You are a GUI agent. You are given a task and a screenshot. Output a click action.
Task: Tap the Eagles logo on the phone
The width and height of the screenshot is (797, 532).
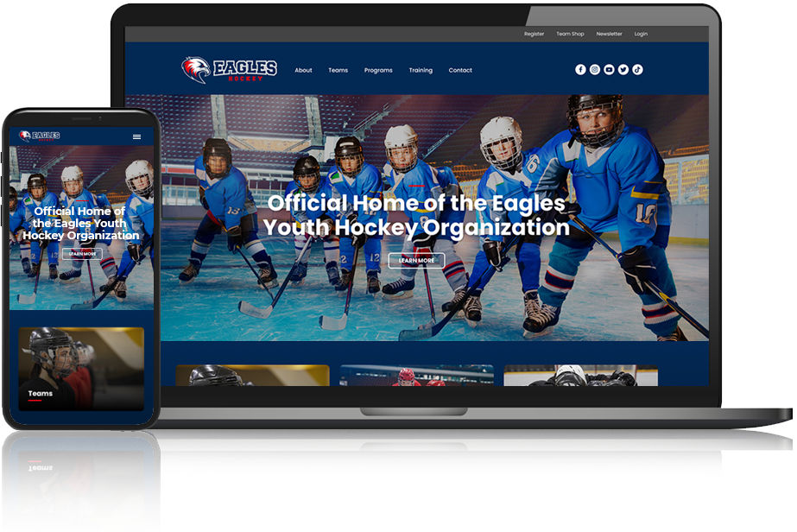pyautogui.click(x=40, y=136)
